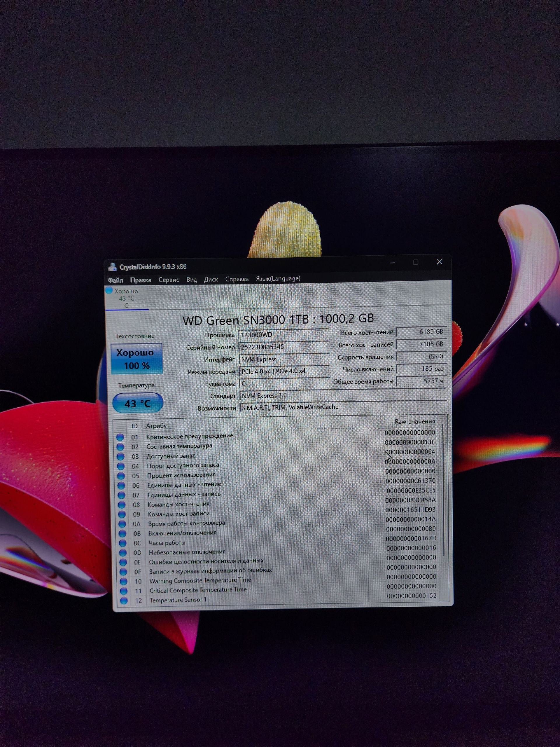The height and width of the screenshot is (747, 560).
Task: Click the serial number field 25223D805345
Action: (x=283, y=347)
